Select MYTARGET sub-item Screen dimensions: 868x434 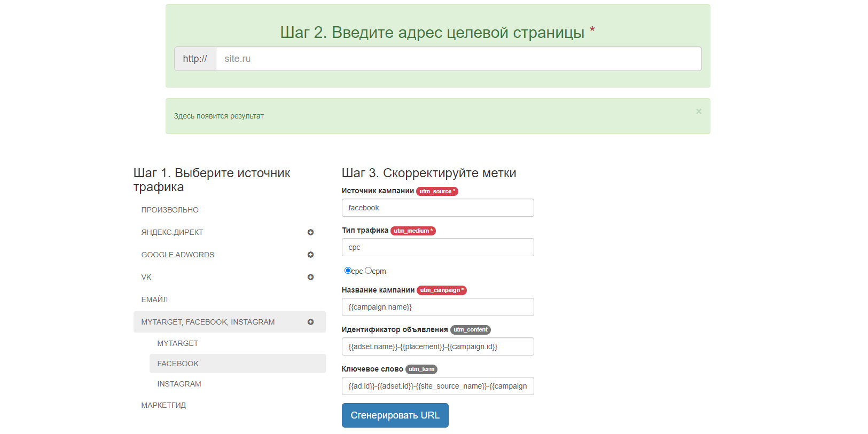click(178, 343)
